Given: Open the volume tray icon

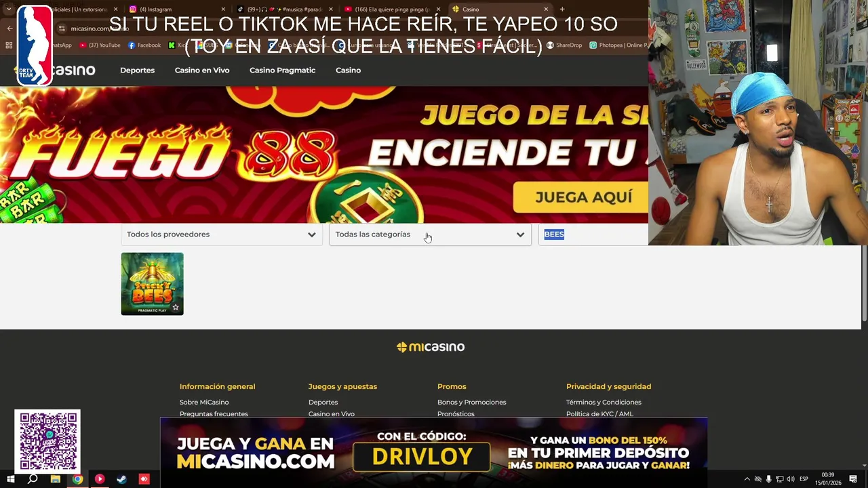Looking at the screenshot, I should [x=791, y=479].
